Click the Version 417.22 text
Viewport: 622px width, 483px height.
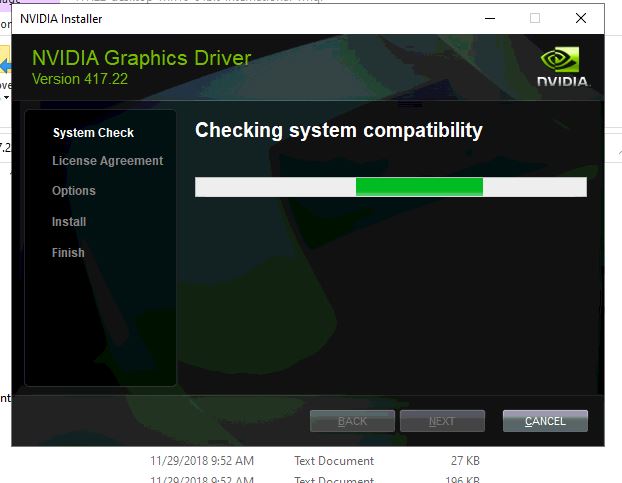pos(80,79)
